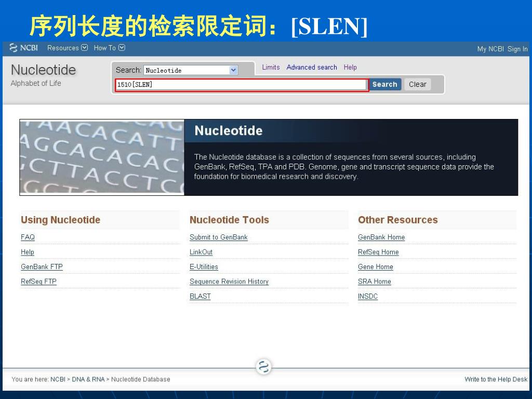Open the SRA Home link
The width and height of the screenshot is (532, 399).
[375, 281]
